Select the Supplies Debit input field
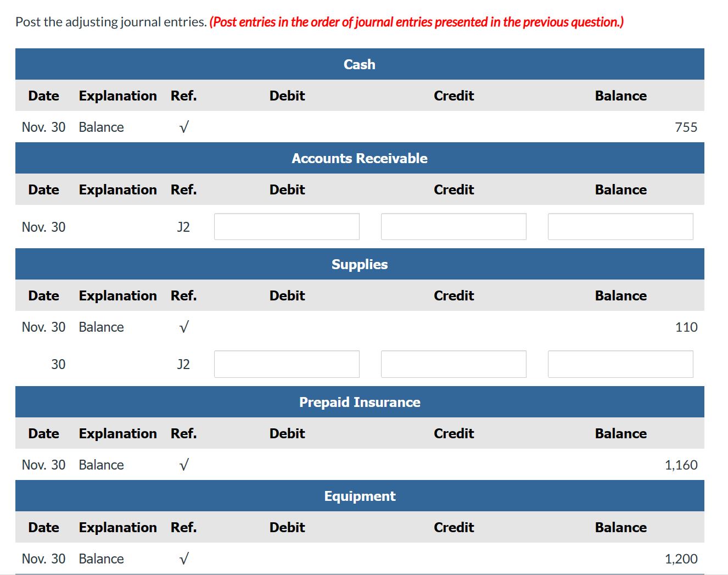Screen dimensions: 728x575 (287, 364)
